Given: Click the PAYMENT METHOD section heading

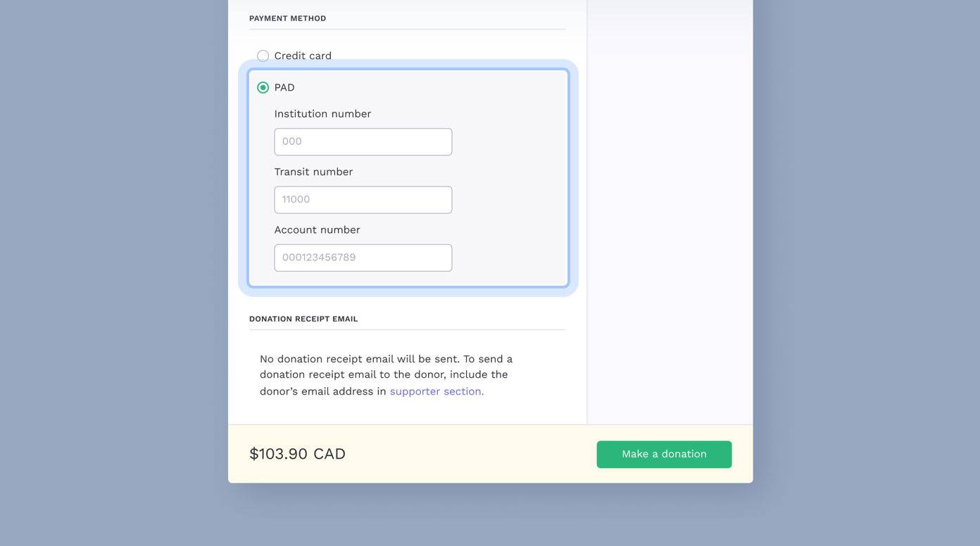Looking at the screenshot, I should (x=287, y=18).
